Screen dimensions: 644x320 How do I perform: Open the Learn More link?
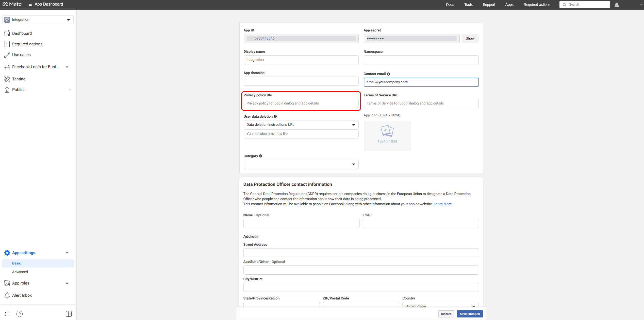(443, 204)
